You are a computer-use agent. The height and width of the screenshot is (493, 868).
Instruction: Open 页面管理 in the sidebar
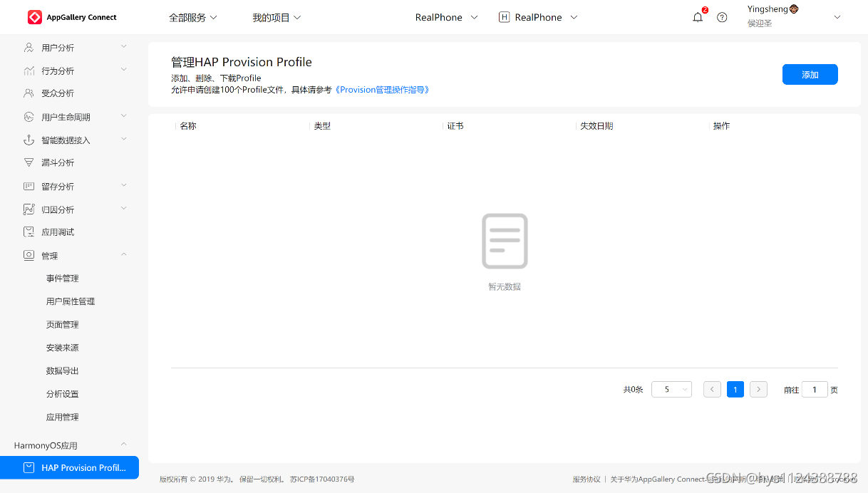pyautogui.click(x=63, y=325)
